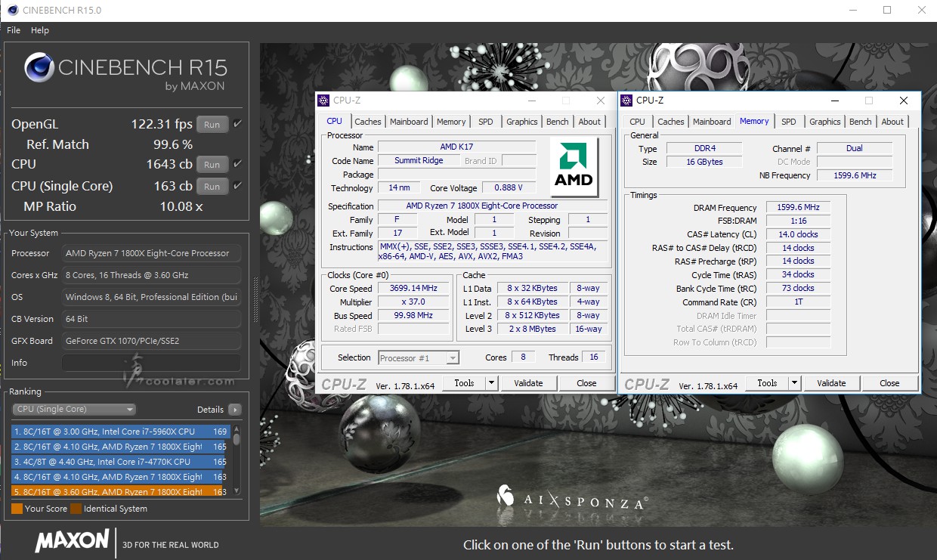Screen dimensions: 937x560
Task: Expand the ranking Details arrow
Action: click(x=235, y=410)
